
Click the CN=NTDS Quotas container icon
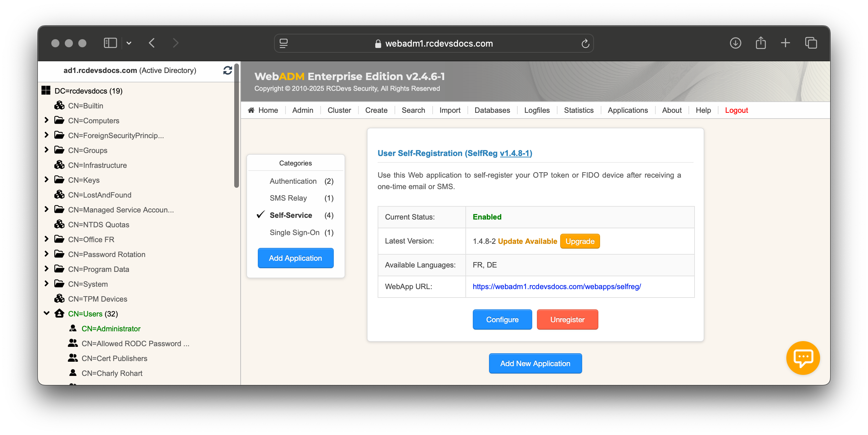point(59,224)
